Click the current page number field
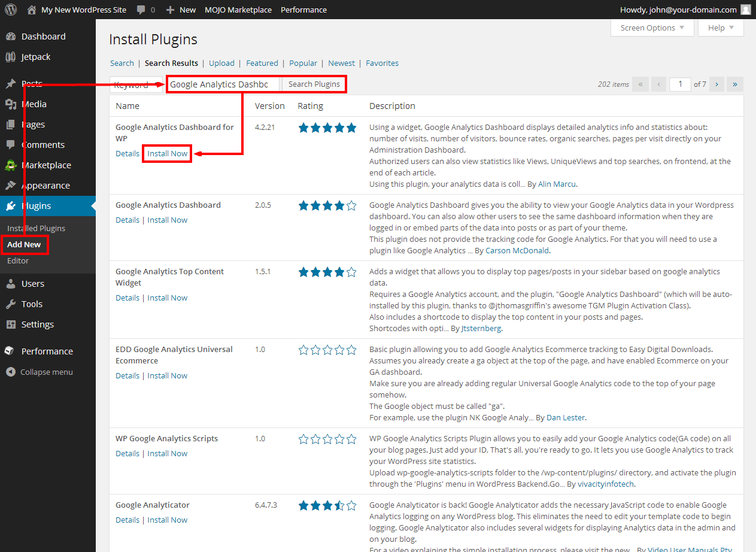This screenshot has height=552, width=756. click(x=680, y=84)
